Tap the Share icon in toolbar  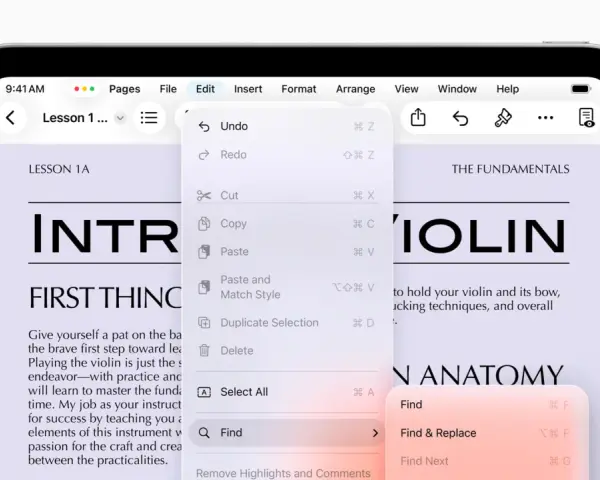(x=418, y=118)
